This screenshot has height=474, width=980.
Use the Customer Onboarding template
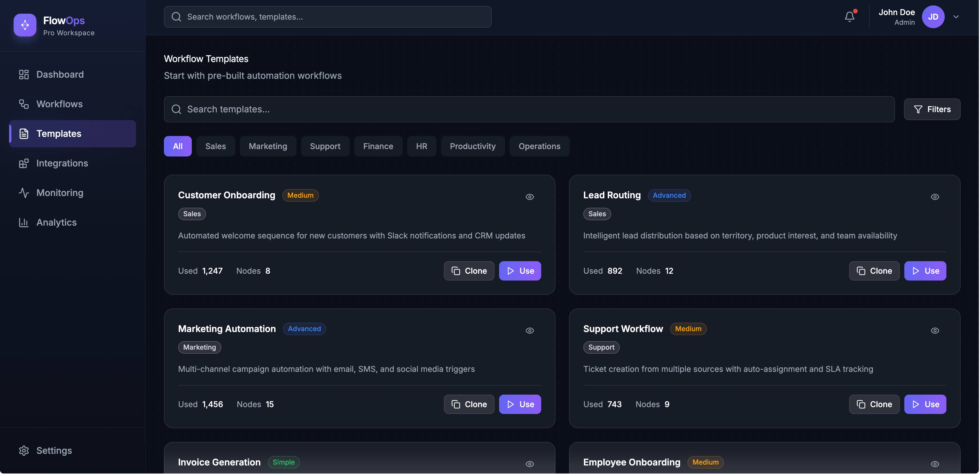(x=520, y=271)
